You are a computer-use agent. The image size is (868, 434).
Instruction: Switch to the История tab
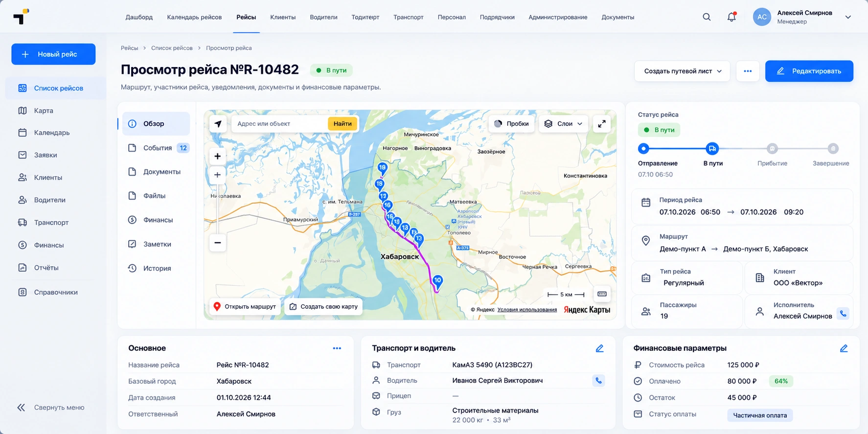click(x=156, y=268)
